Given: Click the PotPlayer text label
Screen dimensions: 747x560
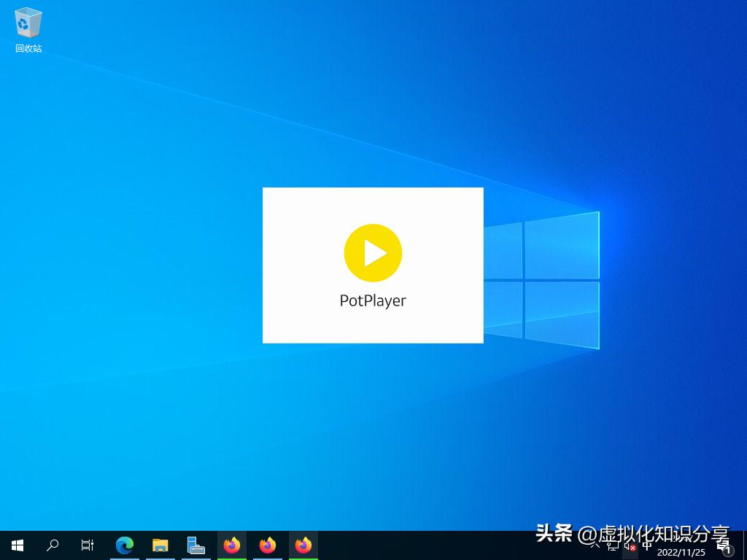Looking at the screenshot, I should (x=373, y=300).
